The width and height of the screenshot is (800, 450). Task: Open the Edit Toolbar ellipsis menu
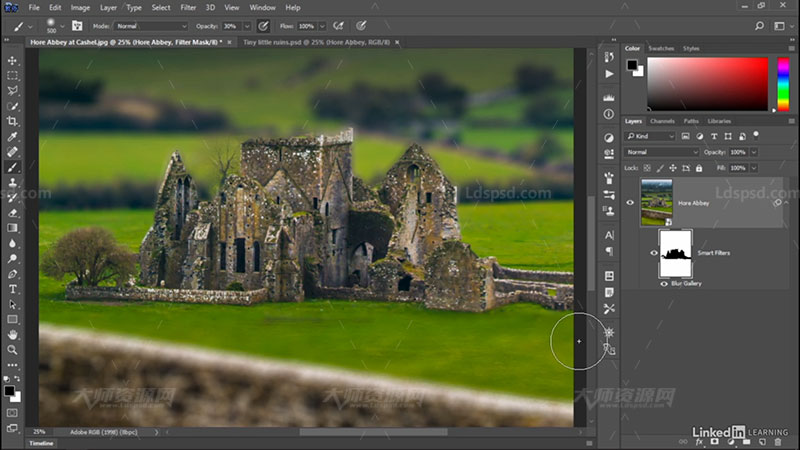pyautogui.click(x=12, y=365)
